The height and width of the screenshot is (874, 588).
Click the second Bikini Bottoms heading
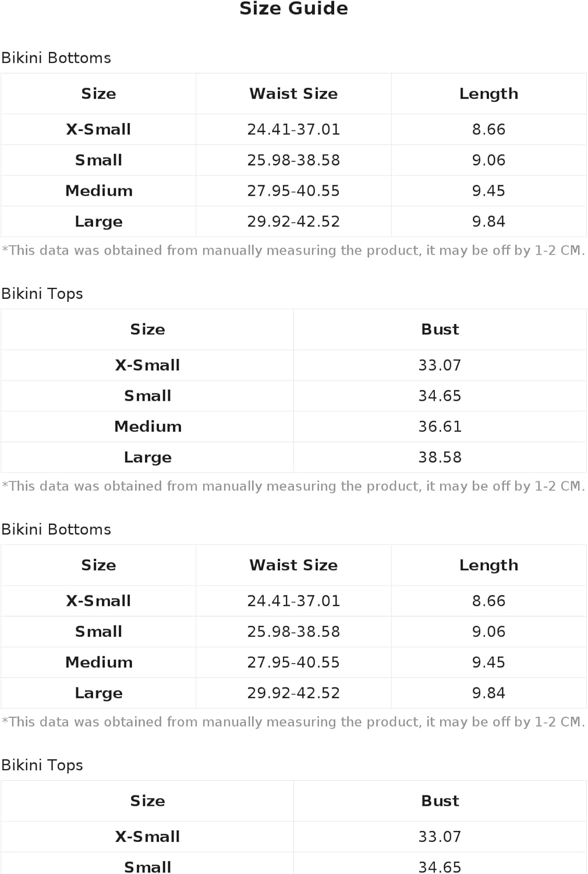(x=56, y=530)
